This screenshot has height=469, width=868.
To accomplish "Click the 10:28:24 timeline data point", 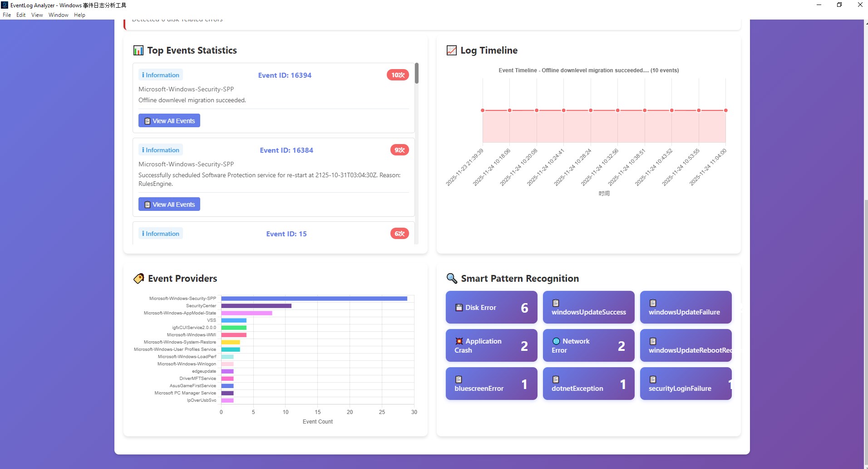I will pos(591,110).
